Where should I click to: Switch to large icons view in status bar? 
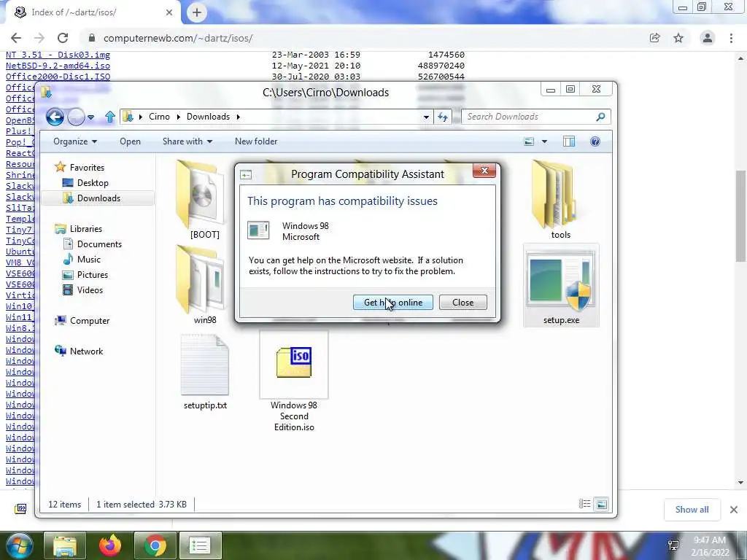point(602,504)
